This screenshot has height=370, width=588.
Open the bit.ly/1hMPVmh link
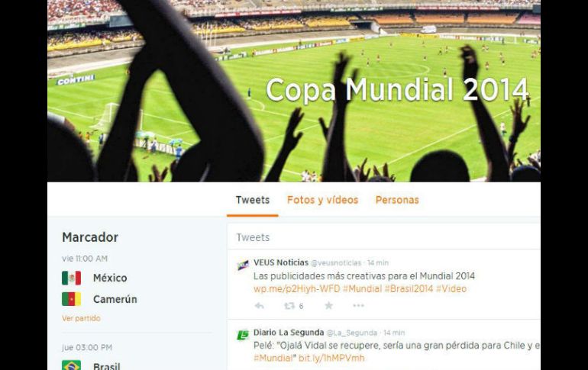click(331, 358)
